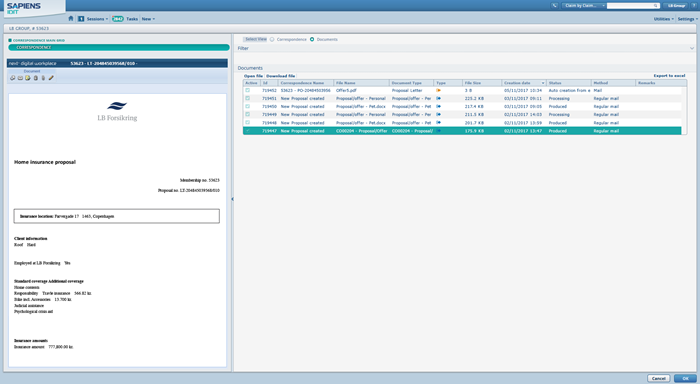The image size is (700, 384).
Task: Click type icon in row 719447
Action: tap(438, 131)
